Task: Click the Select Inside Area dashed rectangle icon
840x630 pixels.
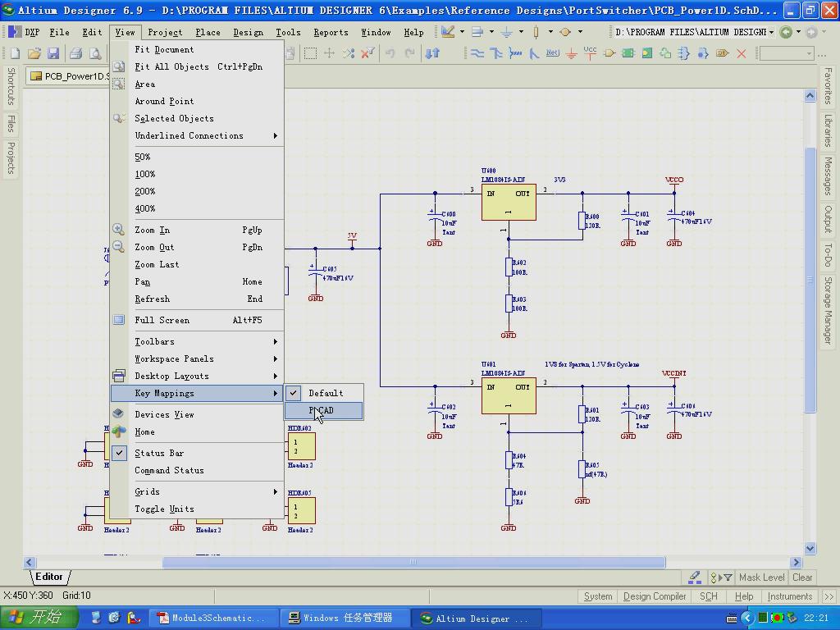Action: (x=310, y=53)
